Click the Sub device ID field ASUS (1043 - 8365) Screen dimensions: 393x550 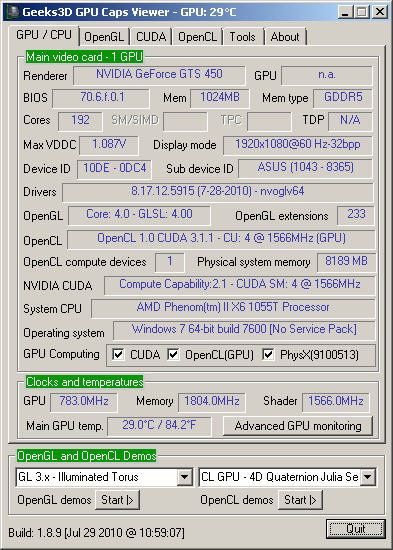(x=305, y=168)
